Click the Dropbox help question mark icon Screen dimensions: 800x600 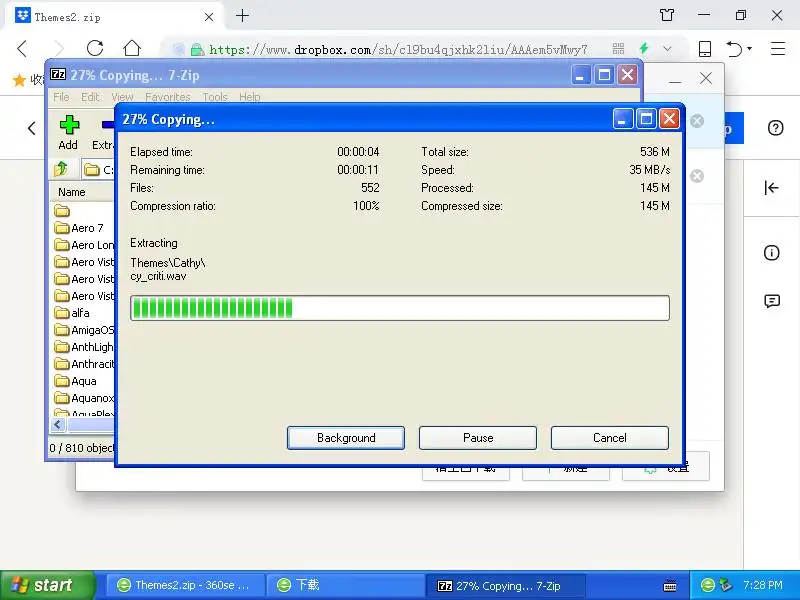pos(775,128)
